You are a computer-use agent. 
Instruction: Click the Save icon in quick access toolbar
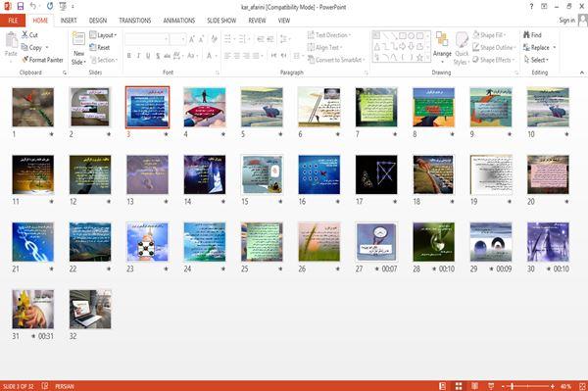tap(21, 6)
